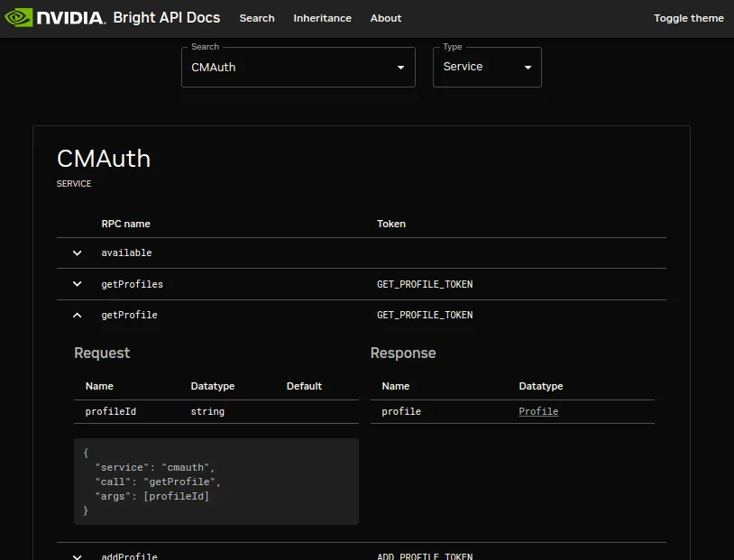Expand the available RPC row chevron
Image resolution: width=734 pixels, height=560 pixels.
click(78, 252)
